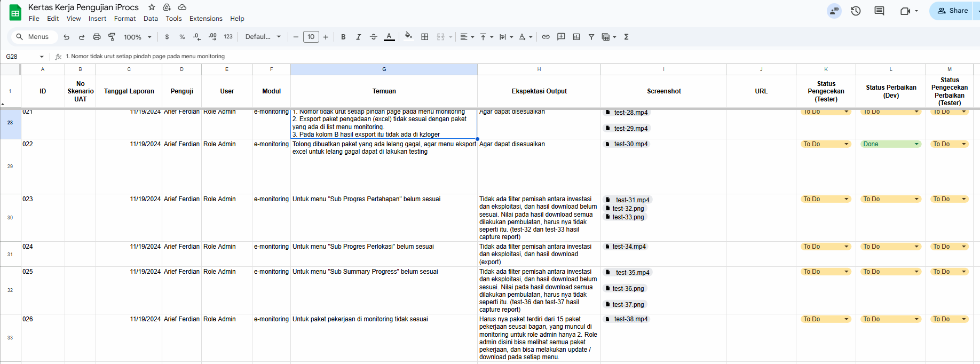Open the Extensions menu
This screenshot has width=980, height=364.
(x=206, y=19)
